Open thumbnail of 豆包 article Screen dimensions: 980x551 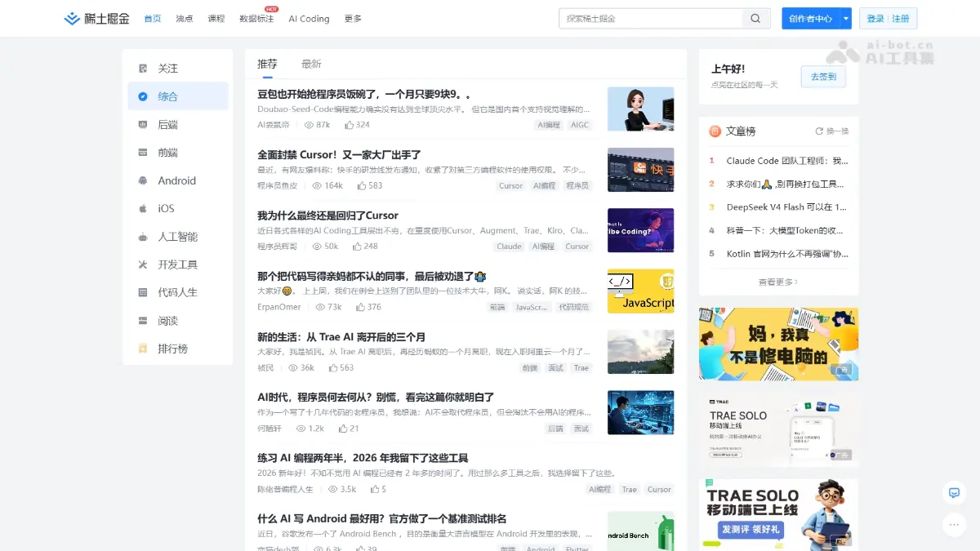[x=641, y=109]
